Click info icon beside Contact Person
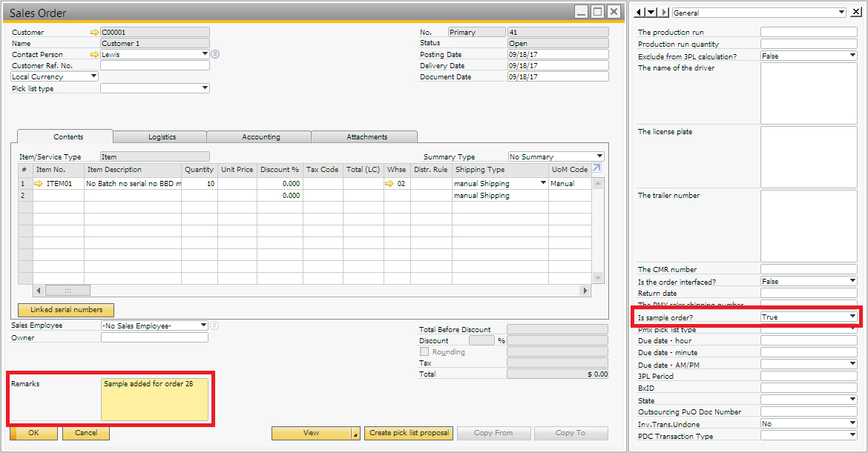868x453 pixels. (215, 55)
